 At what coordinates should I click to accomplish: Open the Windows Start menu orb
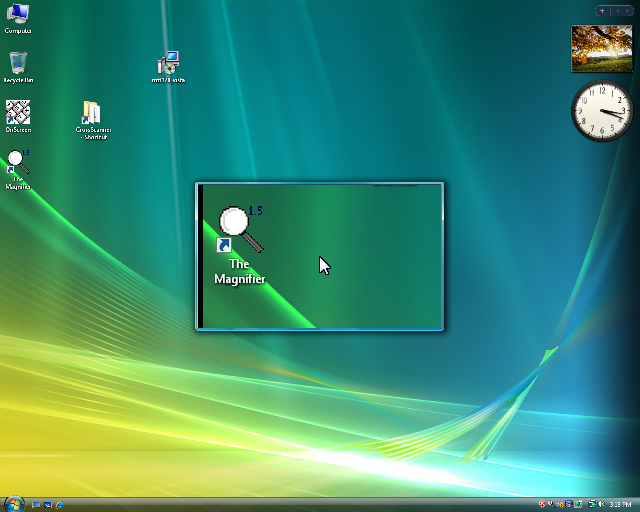pos(13,503)
